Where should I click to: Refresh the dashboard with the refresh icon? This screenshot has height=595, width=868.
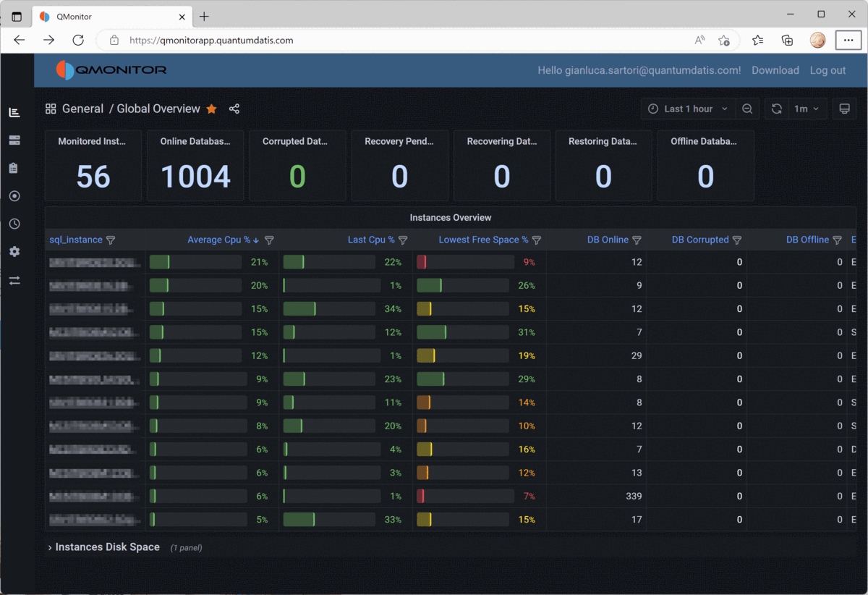click(x=776, y=109)
